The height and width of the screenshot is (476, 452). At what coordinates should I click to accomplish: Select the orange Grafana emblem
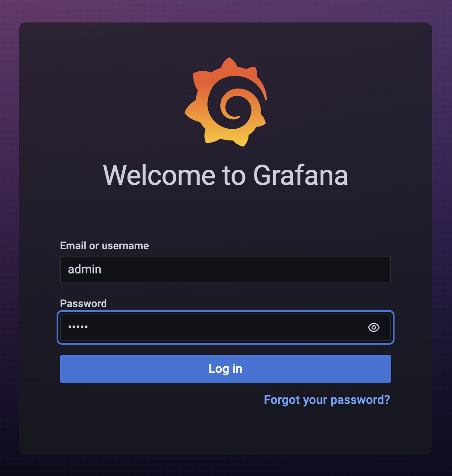[x=226, y=102]
